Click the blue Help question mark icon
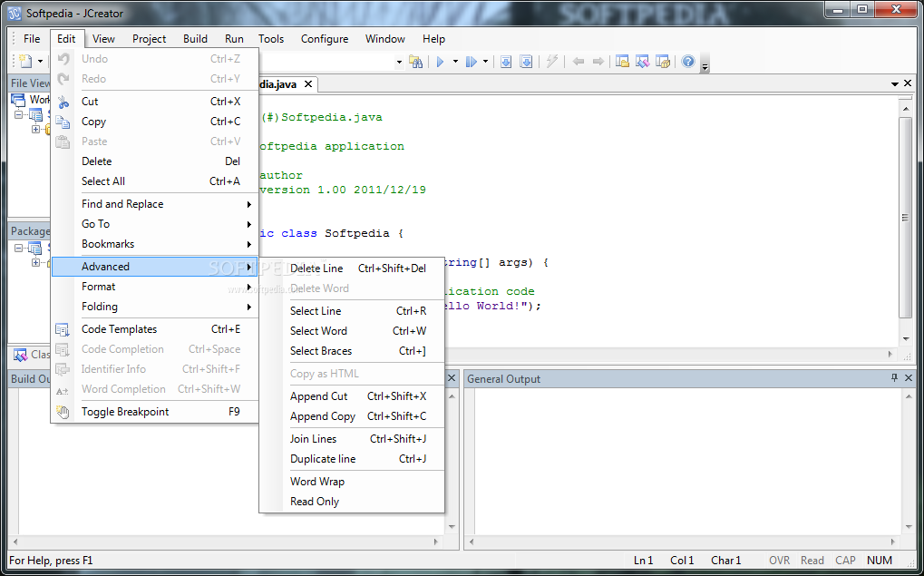924x576 pixels. (687, 62)
